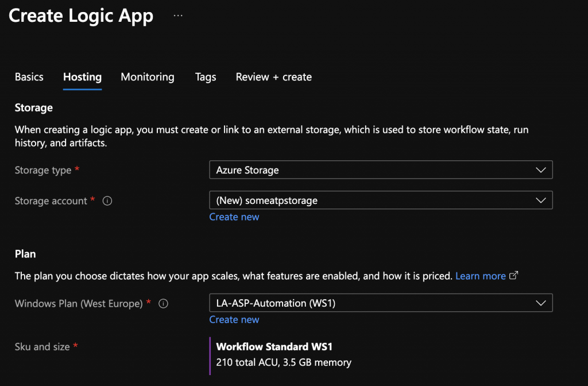
Task: Expand the Windows Plan dropdown
Action: pos(380,303)
